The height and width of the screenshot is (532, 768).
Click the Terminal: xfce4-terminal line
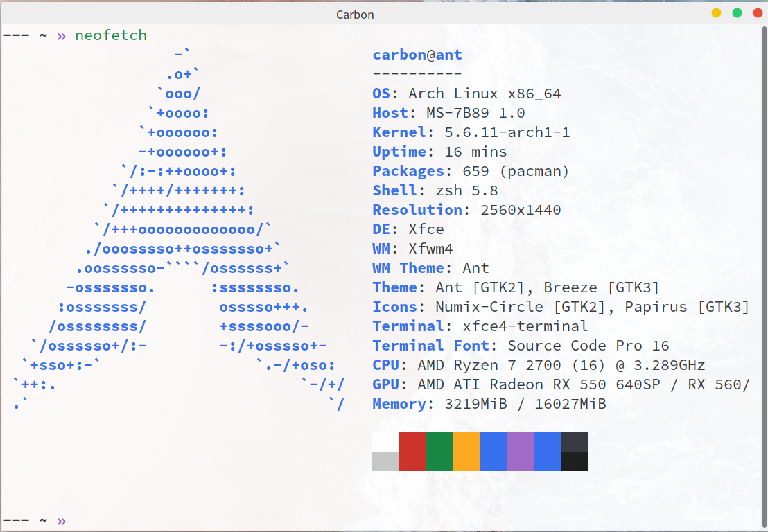click(480, 326)
